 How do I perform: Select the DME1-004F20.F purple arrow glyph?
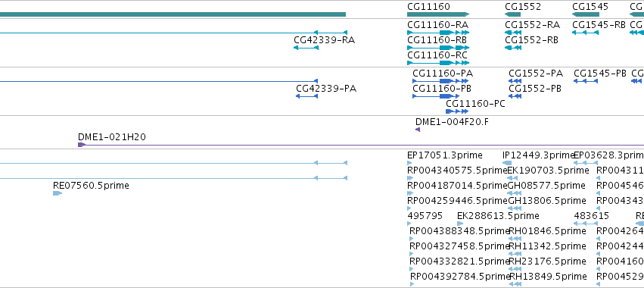418,130
